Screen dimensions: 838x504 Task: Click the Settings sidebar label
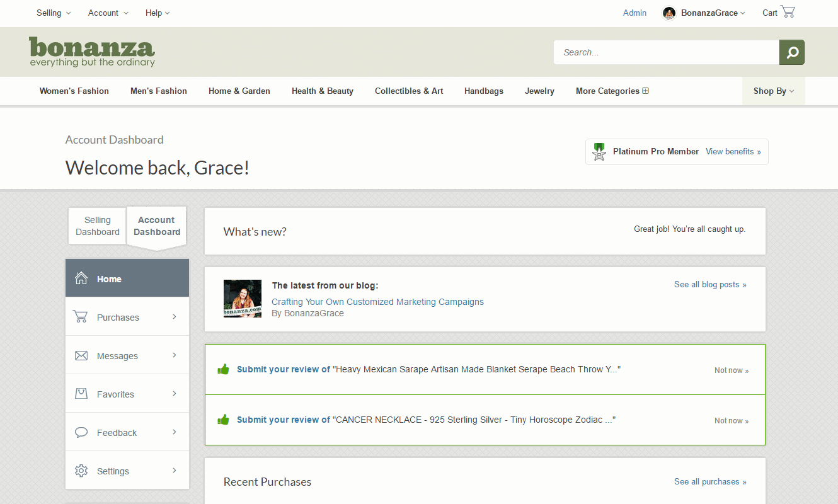pos(113,471)
